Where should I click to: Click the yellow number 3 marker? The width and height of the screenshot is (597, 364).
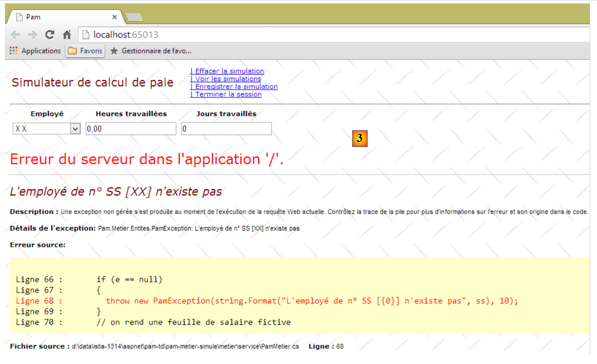(x=360, y=138)
